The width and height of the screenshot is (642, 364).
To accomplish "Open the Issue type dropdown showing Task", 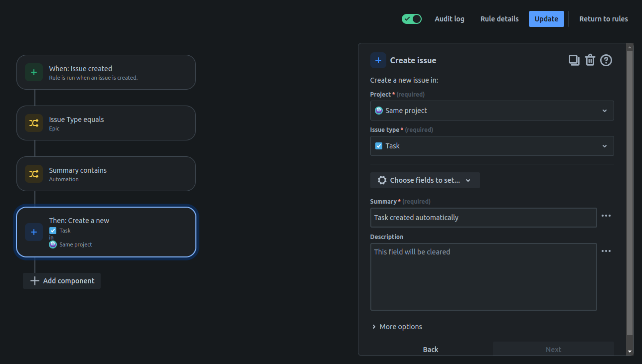I will [492, 146].
